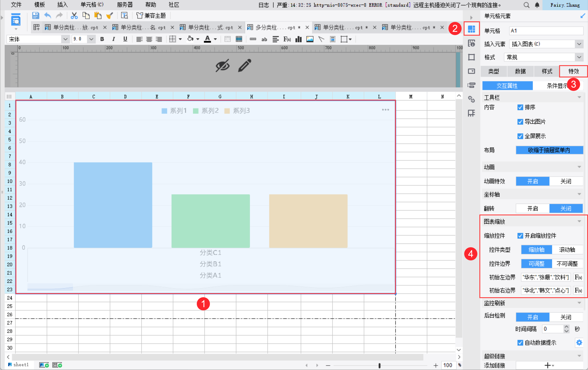The height and width of the screenshot is (370, 588).
Task: Open the 插入元素 dropdown
Action: (579, 44)
